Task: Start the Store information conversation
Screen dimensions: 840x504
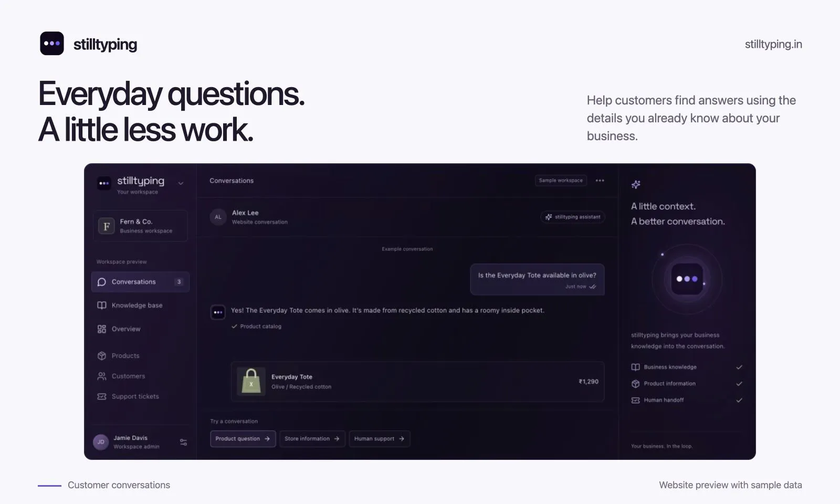Action: (312, 439)
